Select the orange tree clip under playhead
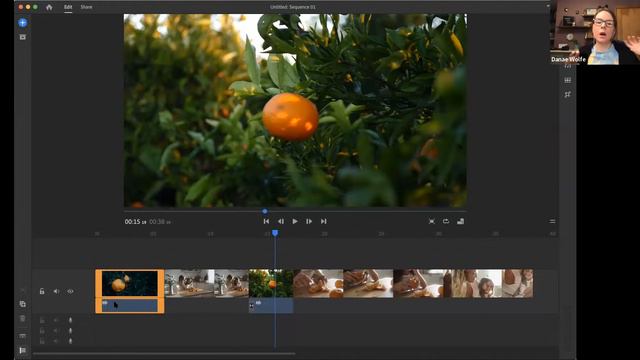The image size is (640, 360). pyautogui.click(x=271, y=283)
